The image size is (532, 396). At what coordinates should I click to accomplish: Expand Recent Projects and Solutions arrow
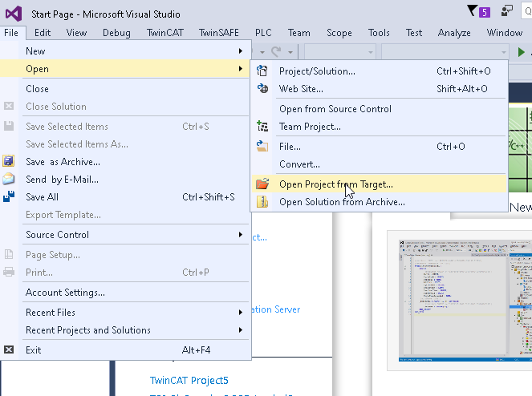click(241, 329)
